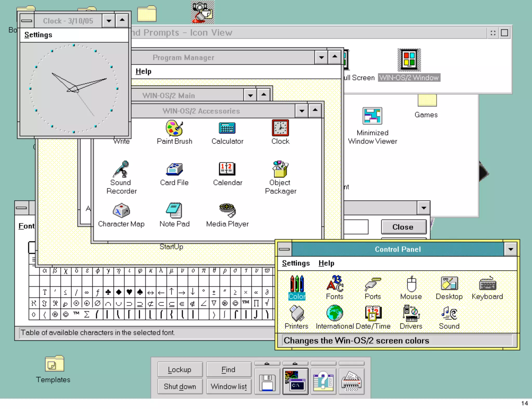Launch the Sound Recorder icon
The height and width of the screenshot is (409, 532).
pos(121,169)
